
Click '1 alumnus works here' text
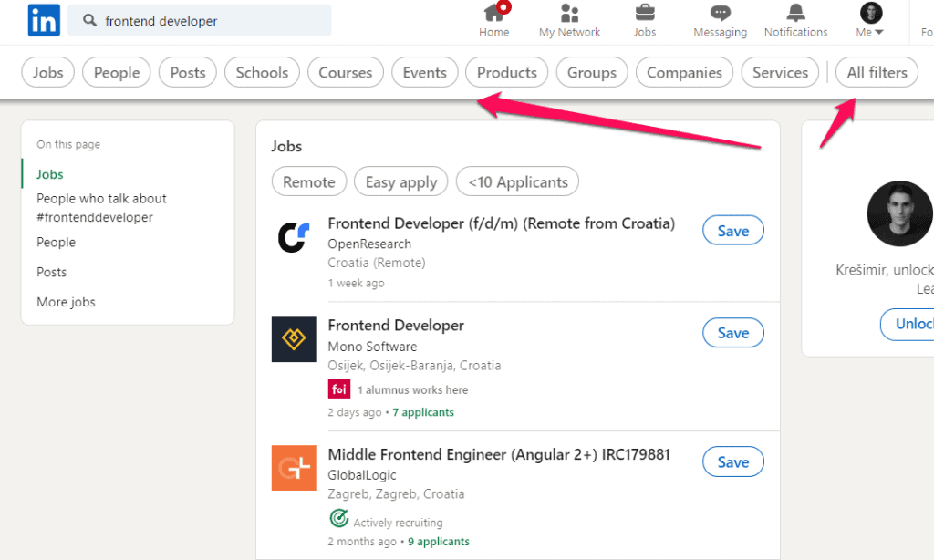pyautogui.click(x=413, y=390)
